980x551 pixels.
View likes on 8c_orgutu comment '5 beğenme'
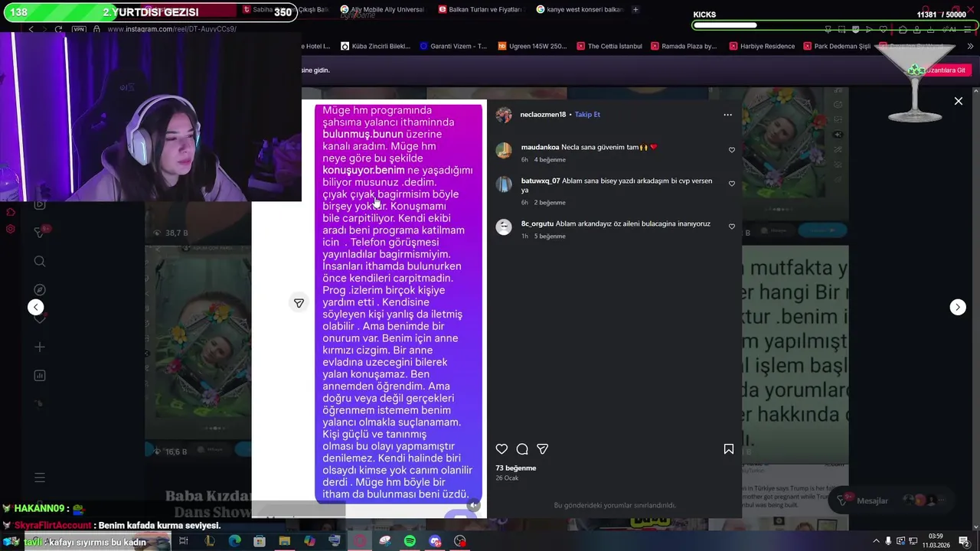pos(550,236)
